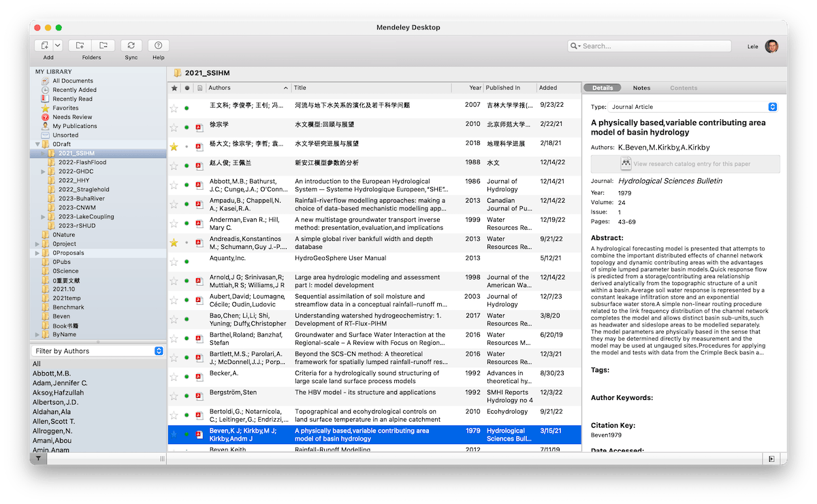Click the filter funnel icon at bottom left
The height and width of the screenshot is (504, 817).
(x=38, y=459)
